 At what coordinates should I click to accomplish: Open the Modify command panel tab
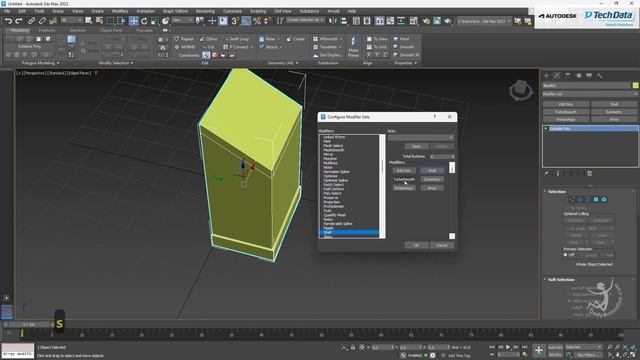557,76
